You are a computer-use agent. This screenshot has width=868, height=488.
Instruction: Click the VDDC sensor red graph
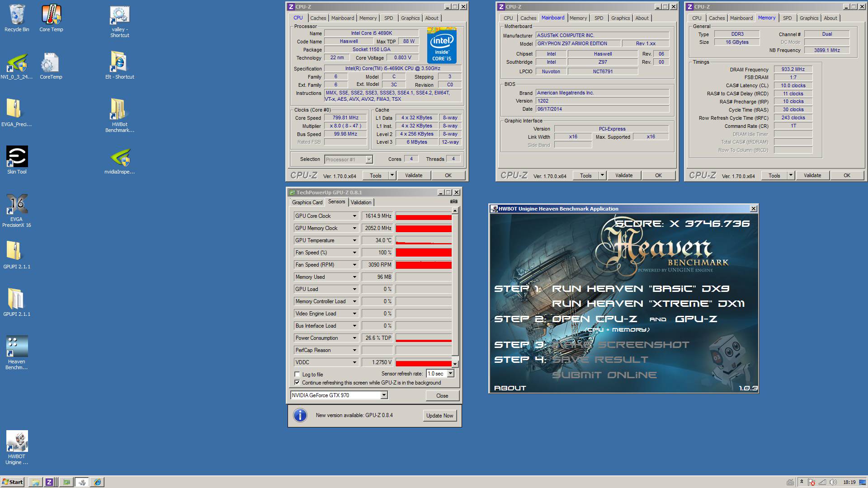click(424, 362)
